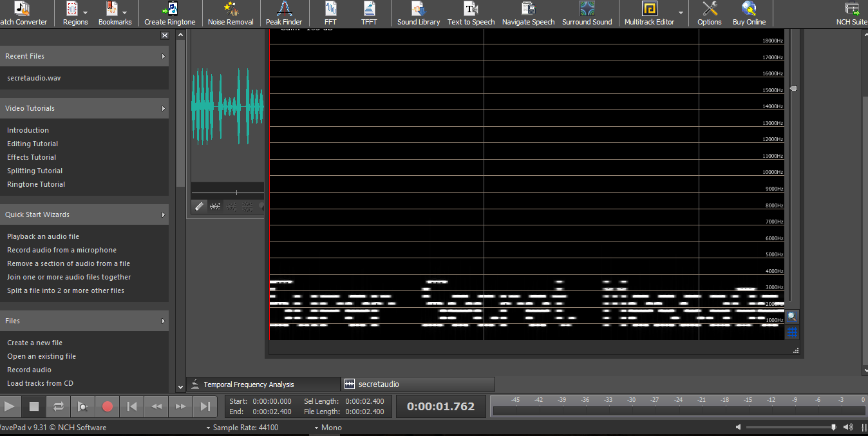Image resolution: width=868 pixels, height=436 pixels.
Task: Open the Noise Removal tool
Action: 231,14
